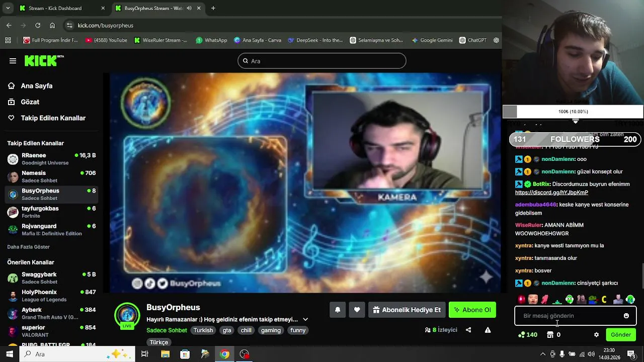Open the ChatGPT bookmark
644x362 pixels.
pyautogui.click(x=473, y=40)
